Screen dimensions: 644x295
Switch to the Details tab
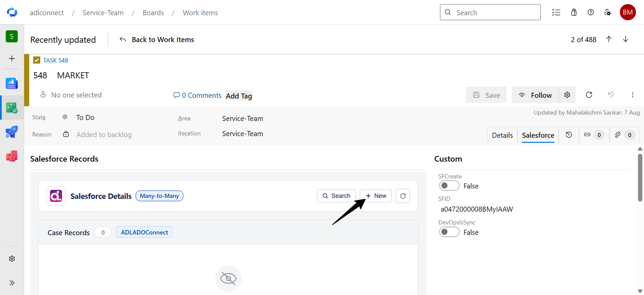[502, 135]
